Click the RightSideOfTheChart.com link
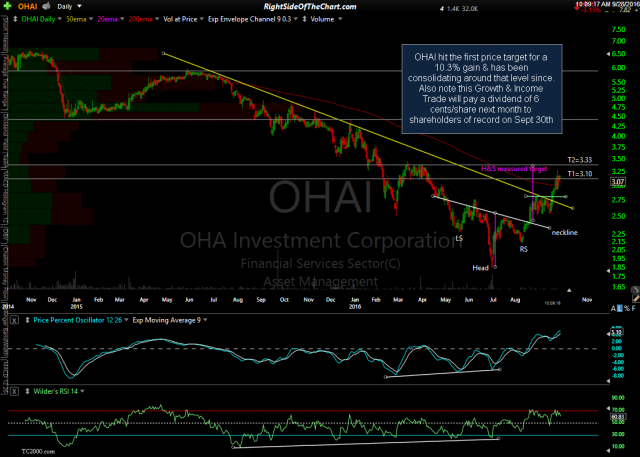640x457 pixels. tap(310, 7)
